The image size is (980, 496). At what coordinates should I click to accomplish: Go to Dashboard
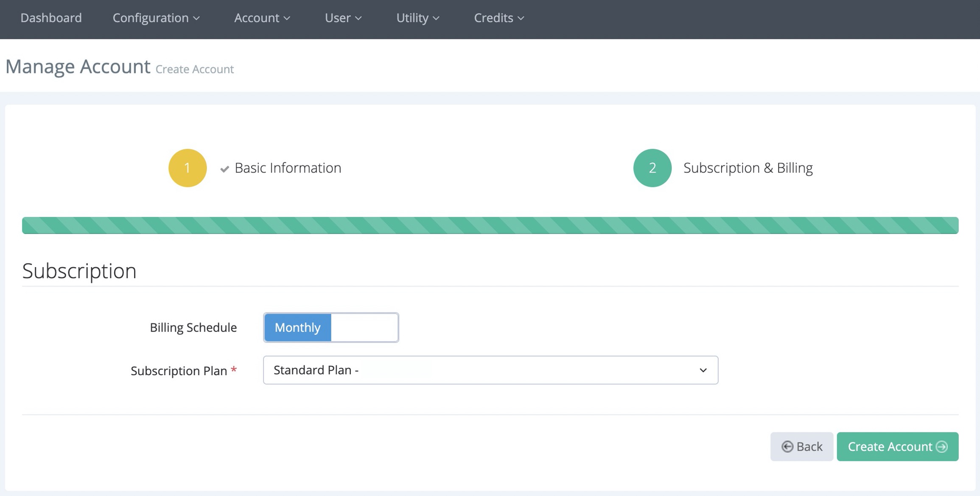[x=51, y=18]
